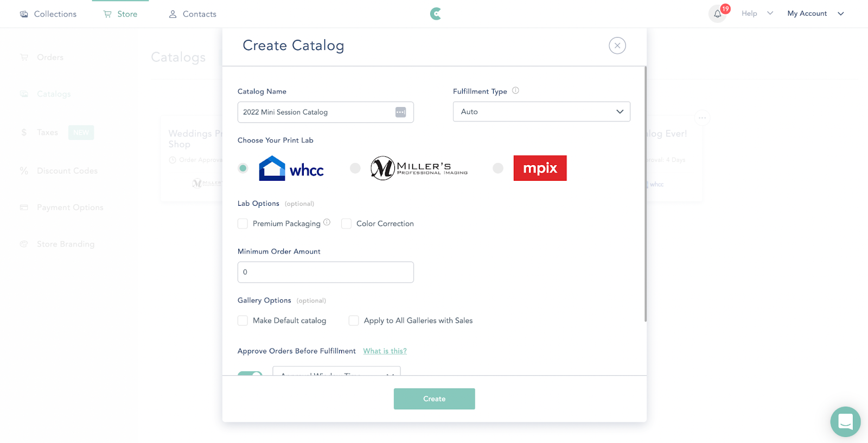Enable the Color Correction checkbox
Viewport: 868px width, 443px height.
point(346,224)
